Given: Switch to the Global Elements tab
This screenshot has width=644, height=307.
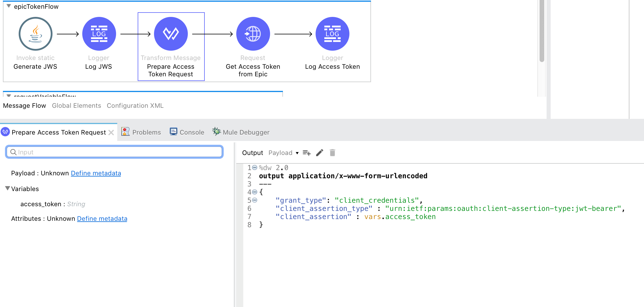Looking at the screenshot, I should pos(76,105).
